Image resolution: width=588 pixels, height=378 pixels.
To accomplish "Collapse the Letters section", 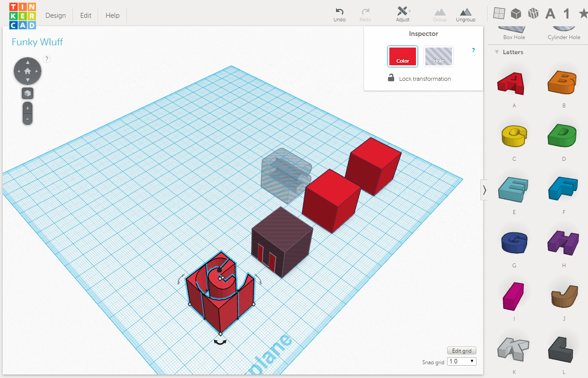I will [496, 52].
